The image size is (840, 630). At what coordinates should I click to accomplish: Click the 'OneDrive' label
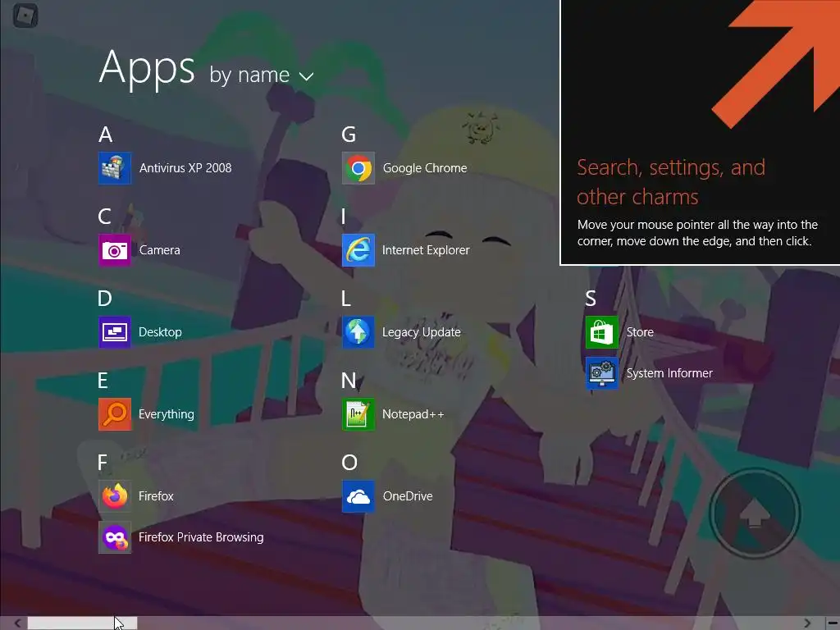point(408,496)
